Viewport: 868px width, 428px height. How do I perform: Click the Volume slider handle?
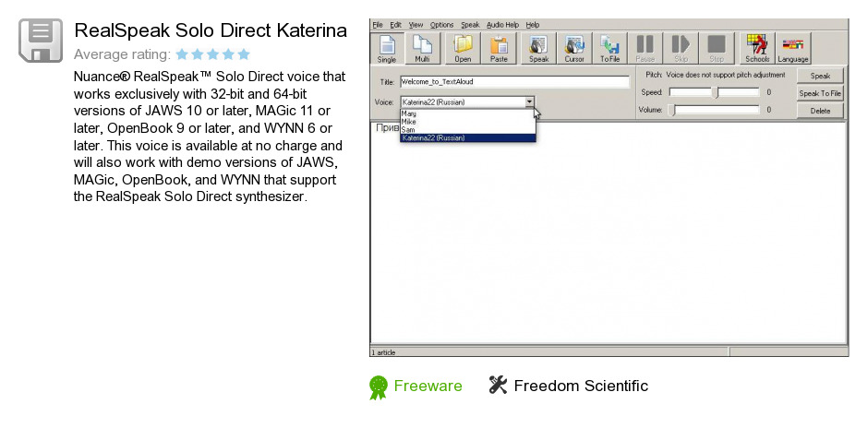click(x=672, y=110)
